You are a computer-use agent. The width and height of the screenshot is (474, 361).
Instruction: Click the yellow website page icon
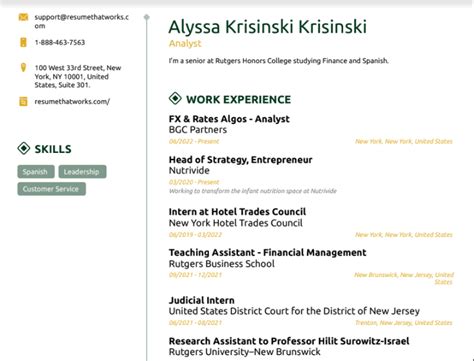[23, 101]
